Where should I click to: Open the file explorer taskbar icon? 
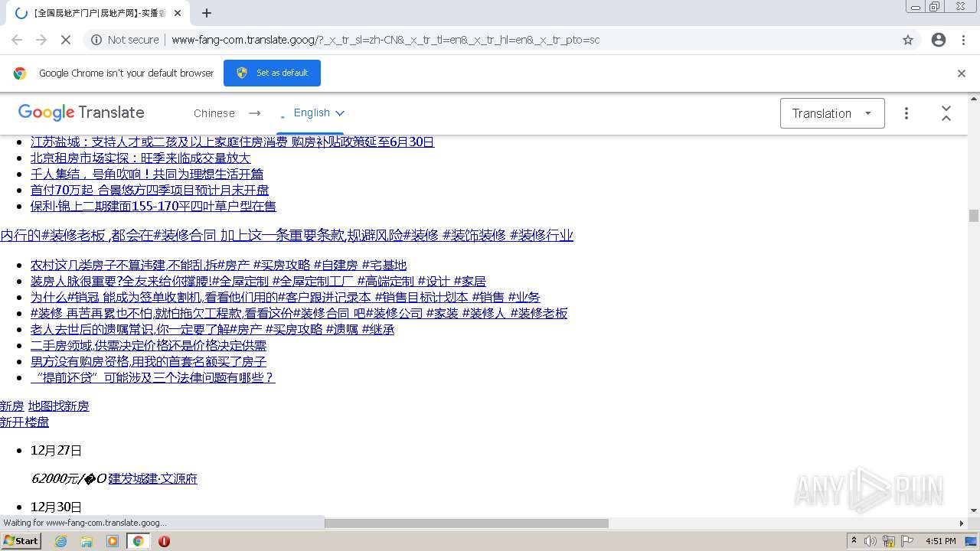[87, 541]
